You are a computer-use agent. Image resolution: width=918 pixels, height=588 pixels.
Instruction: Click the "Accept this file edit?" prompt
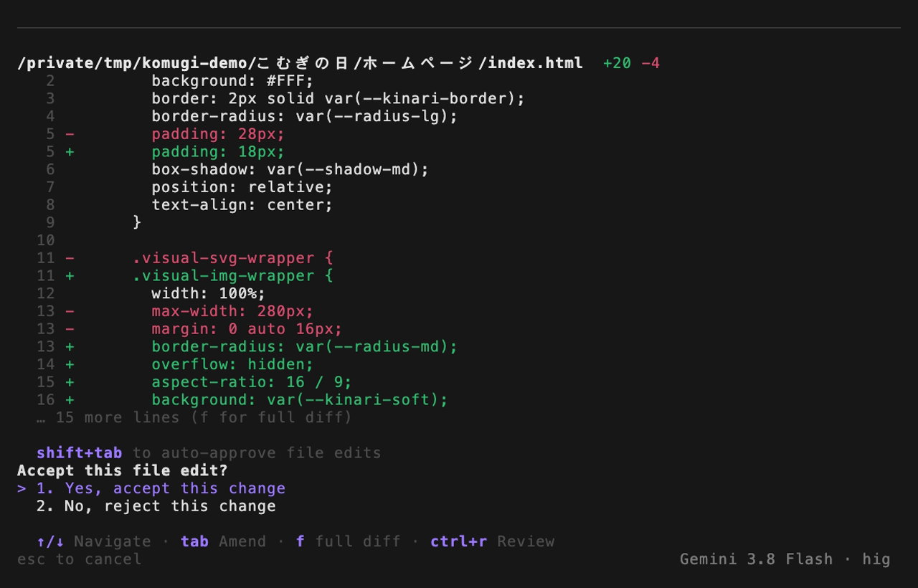123,470
